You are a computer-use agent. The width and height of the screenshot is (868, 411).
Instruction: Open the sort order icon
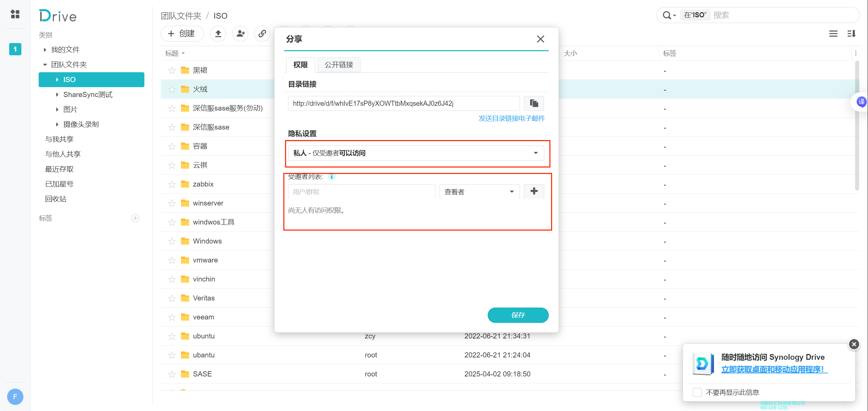tap(851, 34)
